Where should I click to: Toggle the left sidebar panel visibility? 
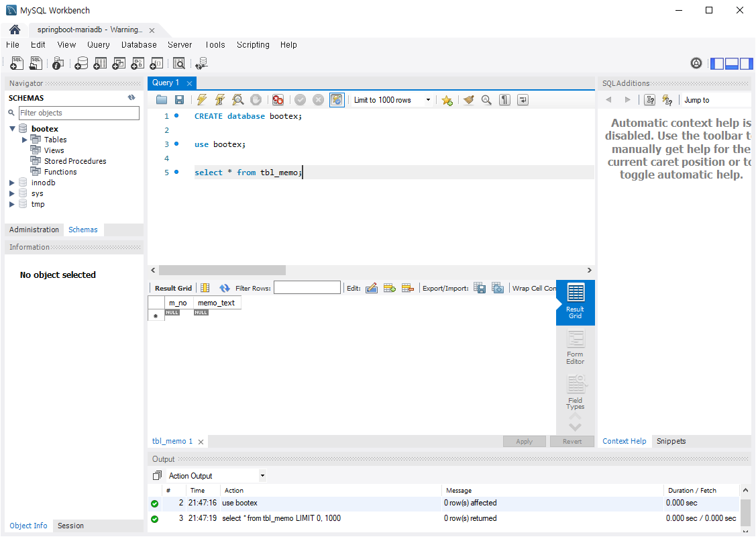717,63
